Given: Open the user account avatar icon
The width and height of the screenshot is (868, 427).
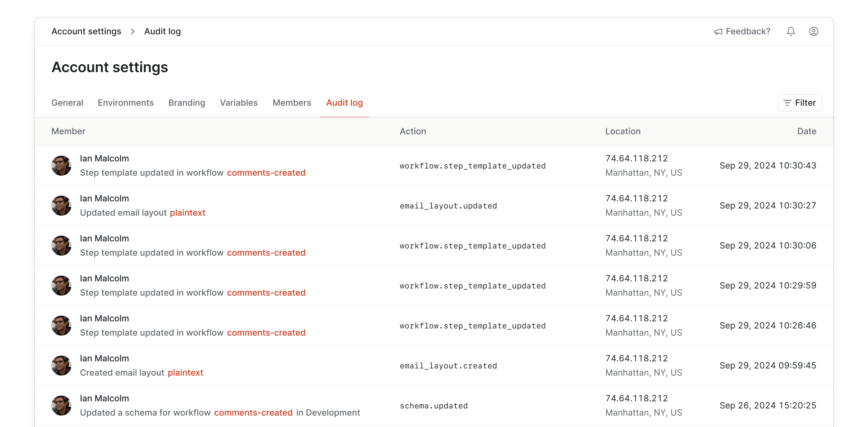Looking at the screenshot, I should click(813, 31).
